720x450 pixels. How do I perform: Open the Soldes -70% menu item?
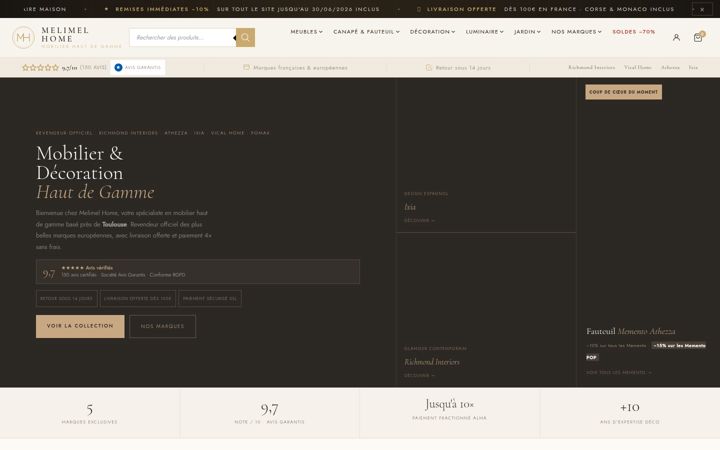[634, 32]
